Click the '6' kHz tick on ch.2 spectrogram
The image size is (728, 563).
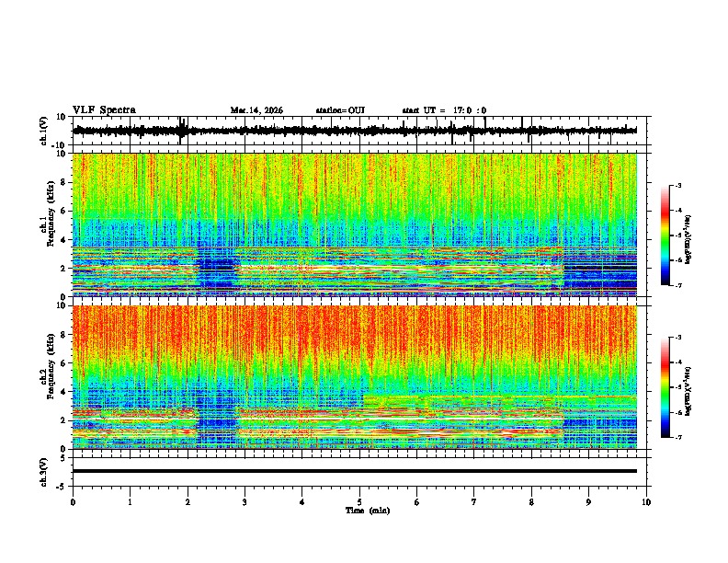[64, 363]
